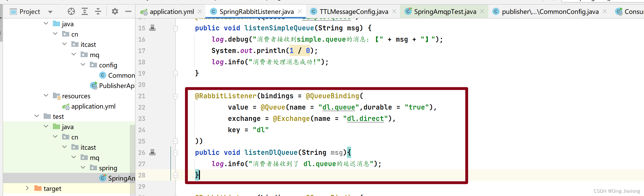Viewport: 644px width, 196px height.
Task: Select the config package in tree
Action: coord(103,65)
